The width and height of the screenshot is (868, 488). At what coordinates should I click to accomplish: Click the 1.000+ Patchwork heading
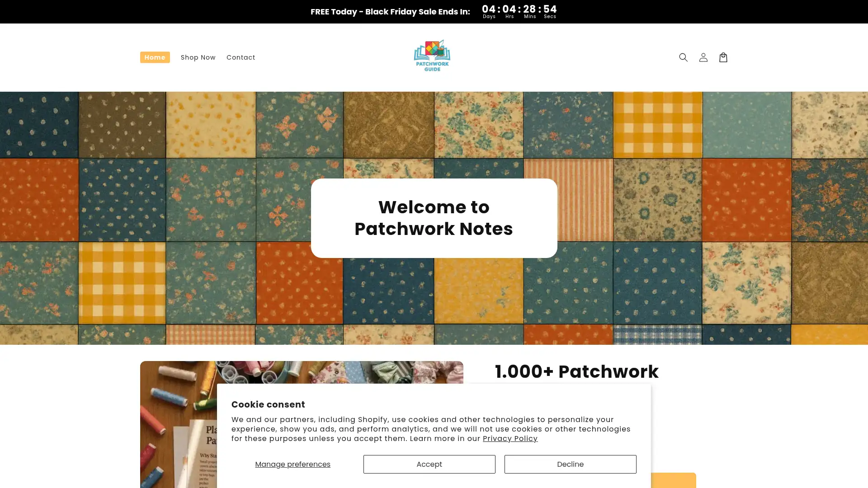[x=576, y=371]
